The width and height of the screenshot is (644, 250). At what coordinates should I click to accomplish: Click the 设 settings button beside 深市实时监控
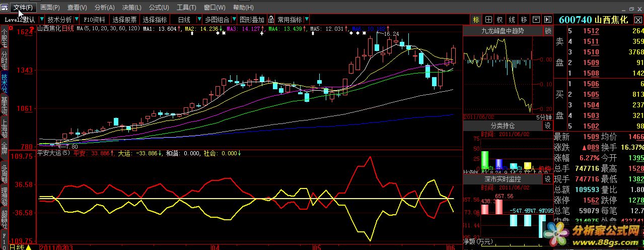(x=548, y=179)
